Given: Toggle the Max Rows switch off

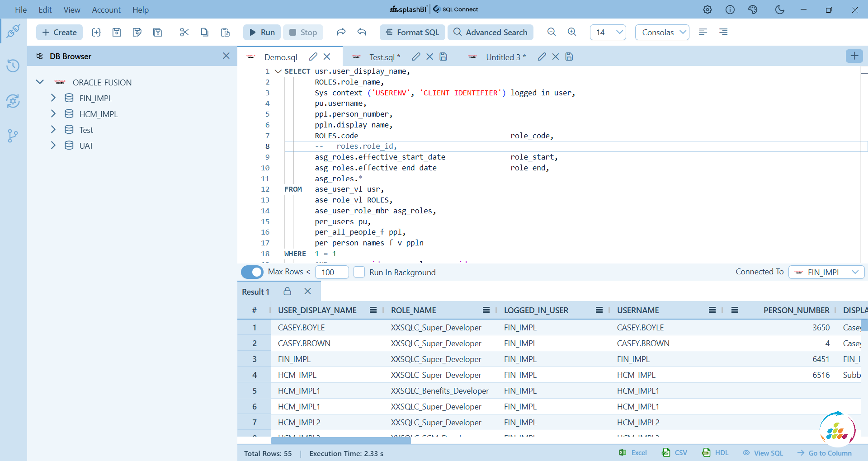Looking at the screenshot, I should 252,272.
